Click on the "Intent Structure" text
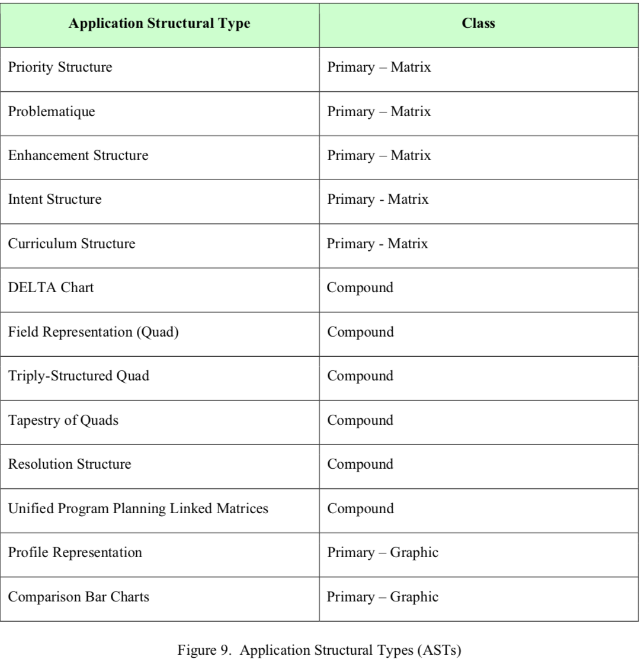The height and width of the screenshot is (672, 641). 55,200
